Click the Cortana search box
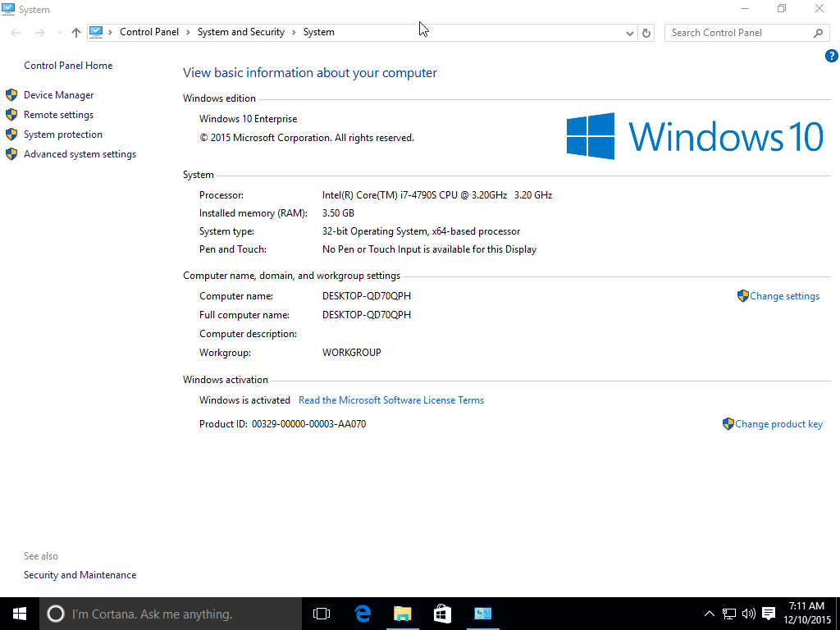 click(x=171, y=614)
